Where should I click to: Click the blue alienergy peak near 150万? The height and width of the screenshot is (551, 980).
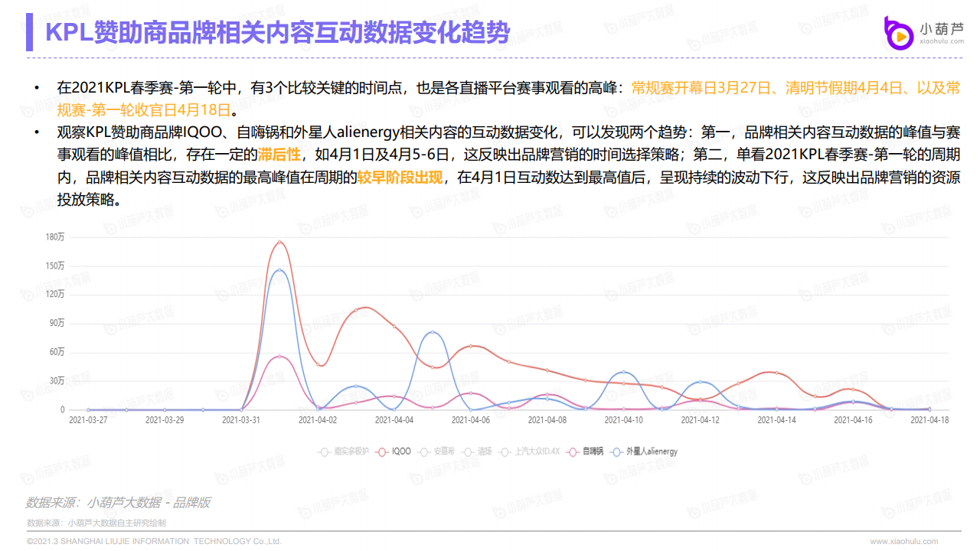coord(279,270)
